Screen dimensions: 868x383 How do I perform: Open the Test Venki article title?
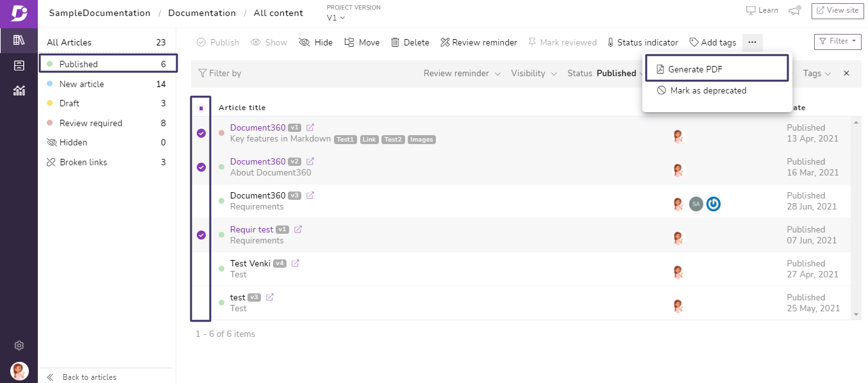(250, 263)
